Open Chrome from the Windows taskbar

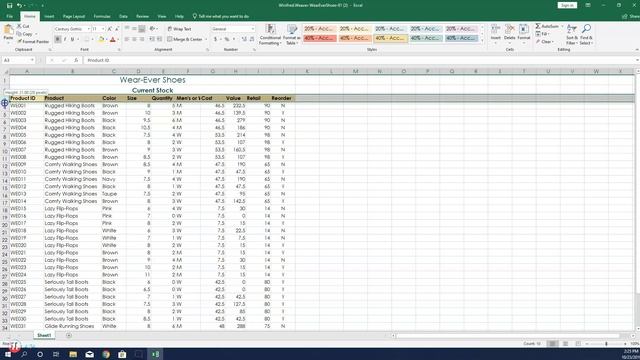click(x=106, y=354)
